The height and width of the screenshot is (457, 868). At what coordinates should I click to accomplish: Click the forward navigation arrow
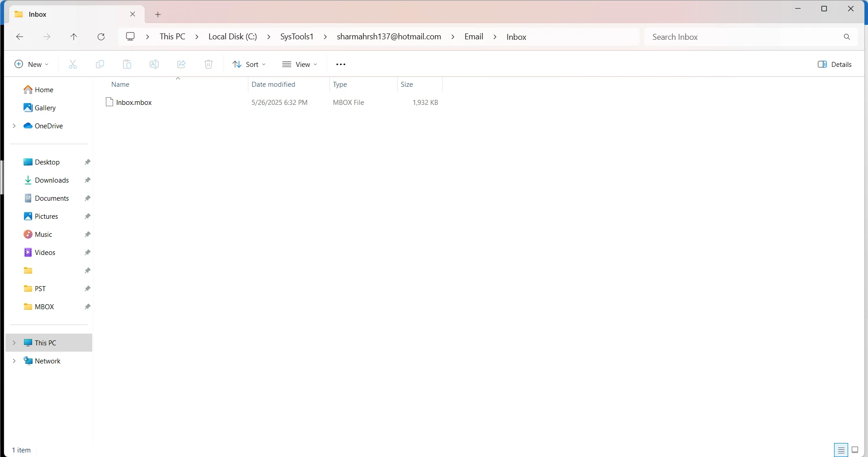[47, 37]
